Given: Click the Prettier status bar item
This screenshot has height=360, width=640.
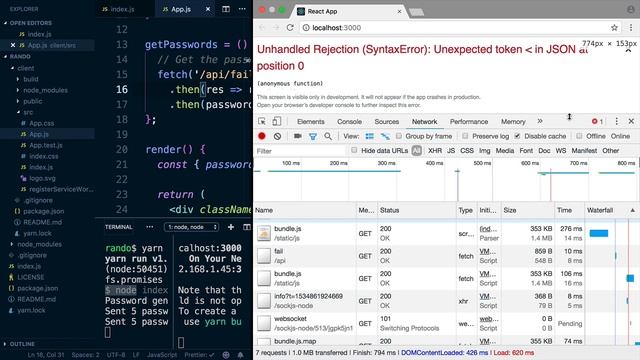Looking at the screenshot, I should 199,355.
